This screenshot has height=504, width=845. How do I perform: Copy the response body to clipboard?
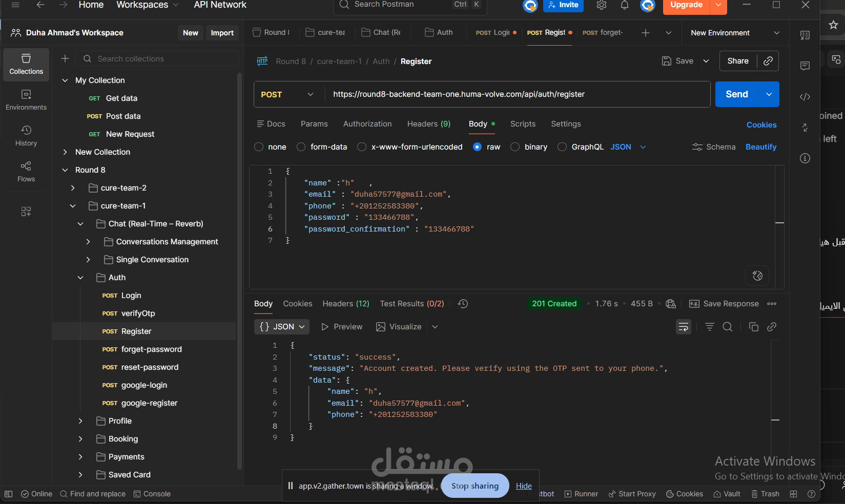753,327
